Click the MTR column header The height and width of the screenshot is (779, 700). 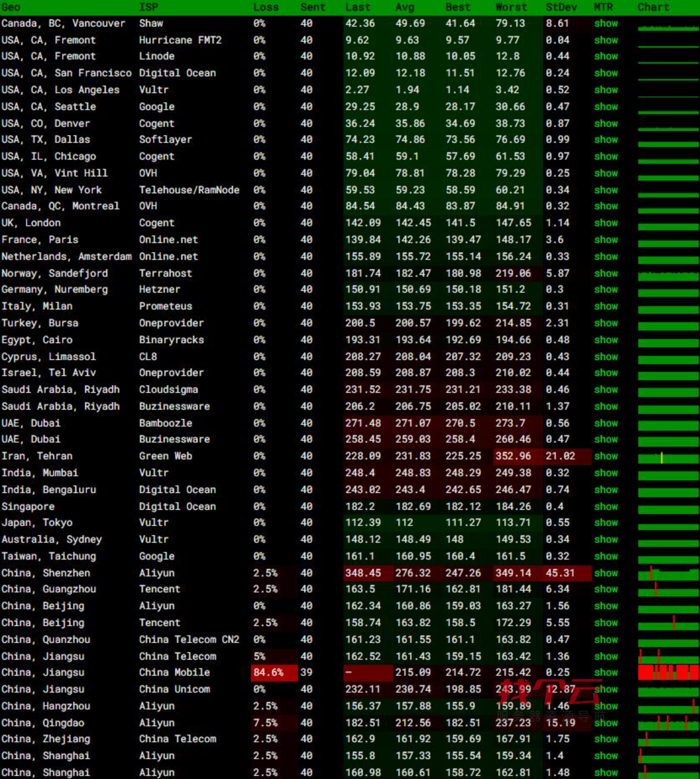[603, 7]
